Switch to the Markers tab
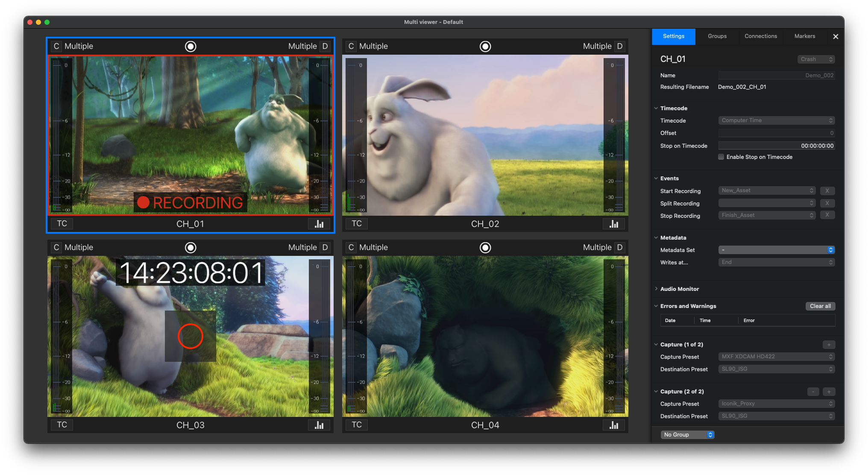 click(805, 36)
